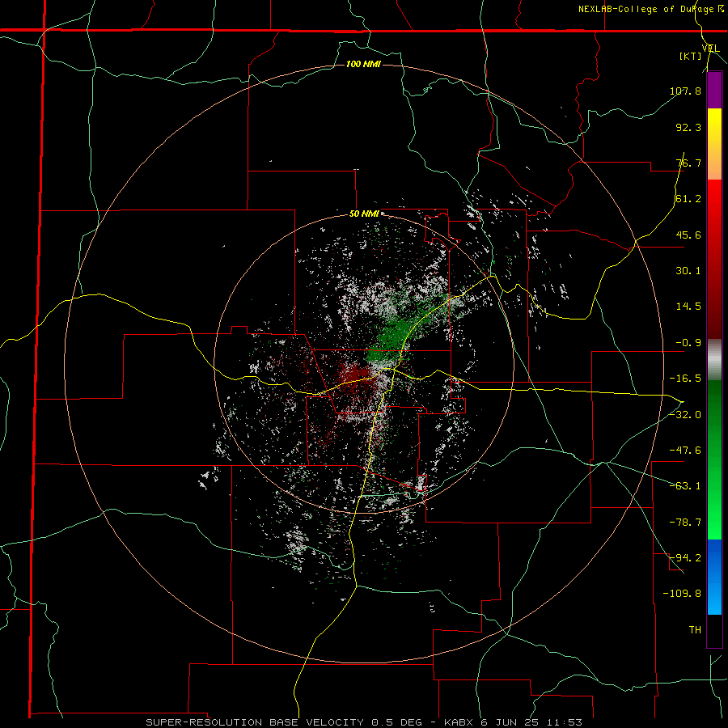
Task: Pick the yellow-orange segment of the color bar
Action: point(714,144)
